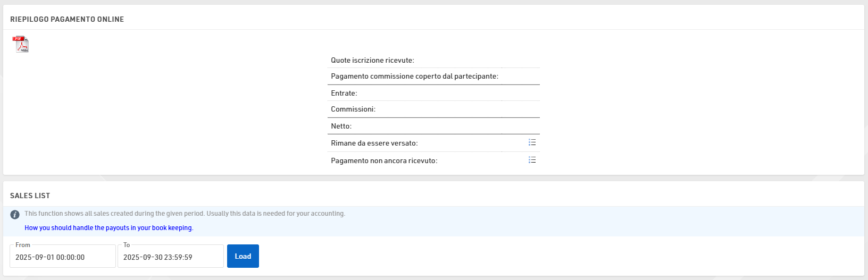Click the Entrate row label

click(344, 94)
